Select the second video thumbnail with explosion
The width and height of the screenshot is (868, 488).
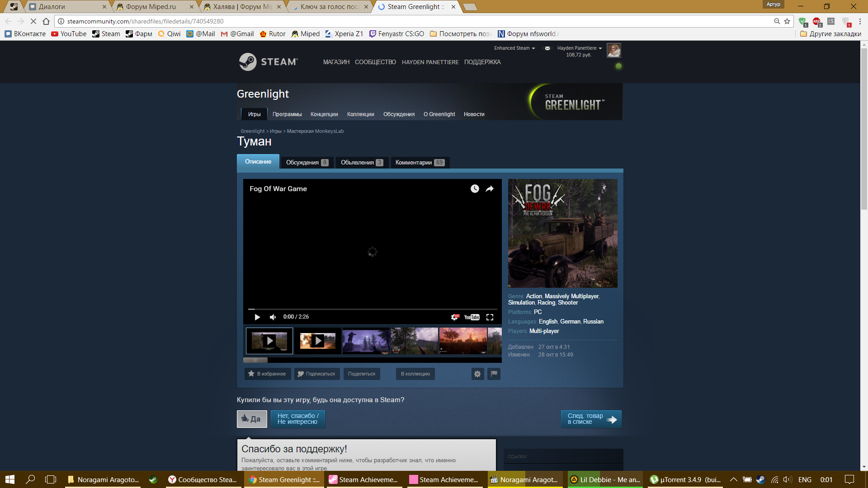318,341
